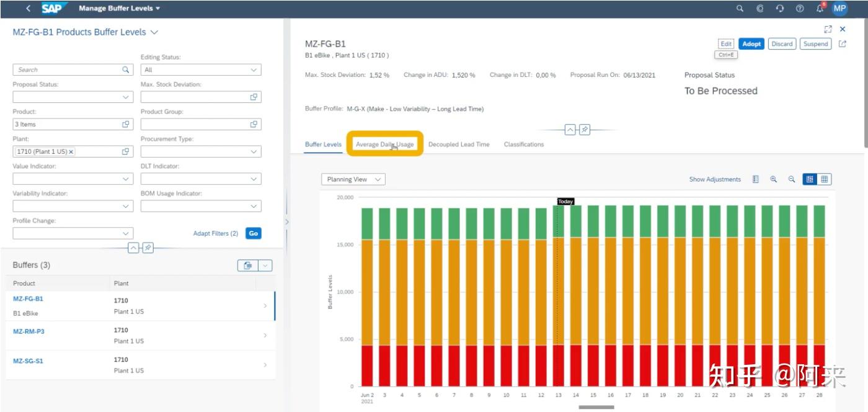Click the share icon beside Suspend
Image resolution: width=868 pixels, height=412 pixels.
tap(842, 44)
